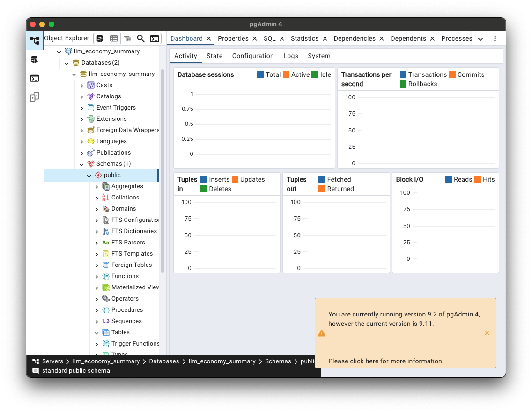This screenshot has height=412, width=532.
Task: Open the PSQL Tool terminal toolbar icon
Action: pos(155,38)
